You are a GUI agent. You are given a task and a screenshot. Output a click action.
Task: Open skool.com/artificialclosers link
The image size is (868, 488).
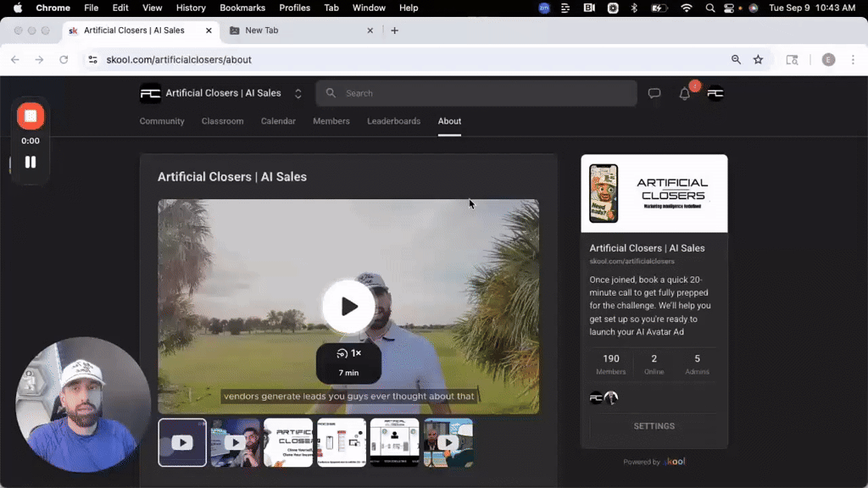coord(632,261)
